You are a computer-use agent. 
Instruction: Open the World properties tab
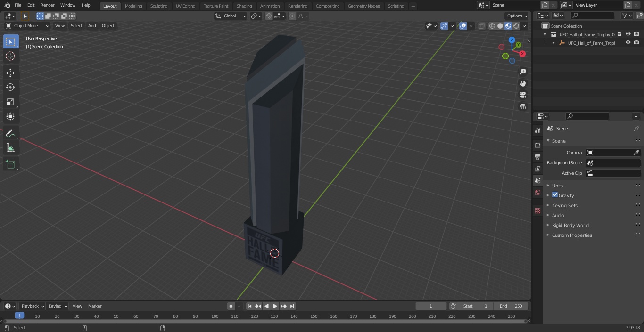pyautogui.click(x=537, y=192)
